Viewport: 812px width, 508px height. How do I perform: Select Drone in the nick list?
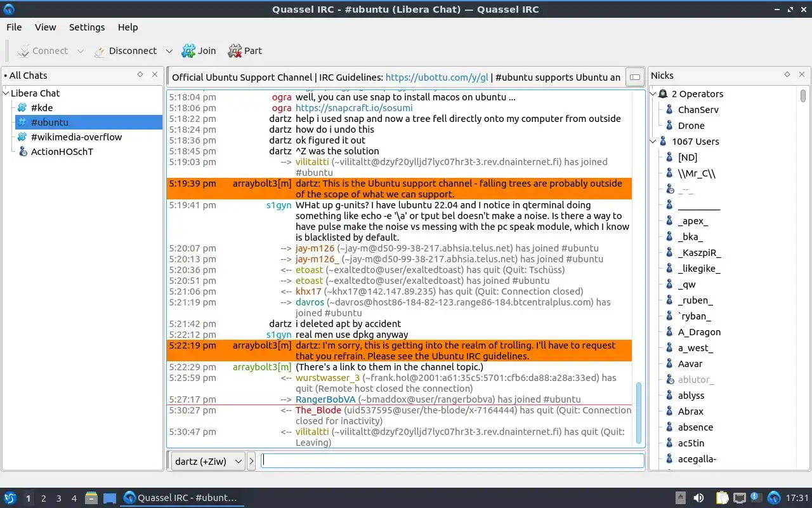tap(691, 126)
